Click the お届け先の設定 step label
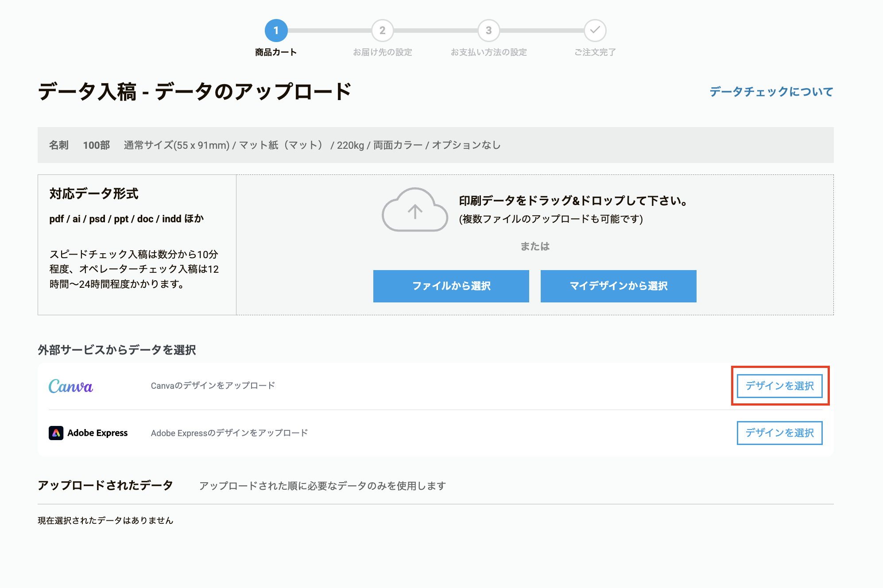Image resolution: width=883 pixels, height=588 pixels. (x=382, y=52)
